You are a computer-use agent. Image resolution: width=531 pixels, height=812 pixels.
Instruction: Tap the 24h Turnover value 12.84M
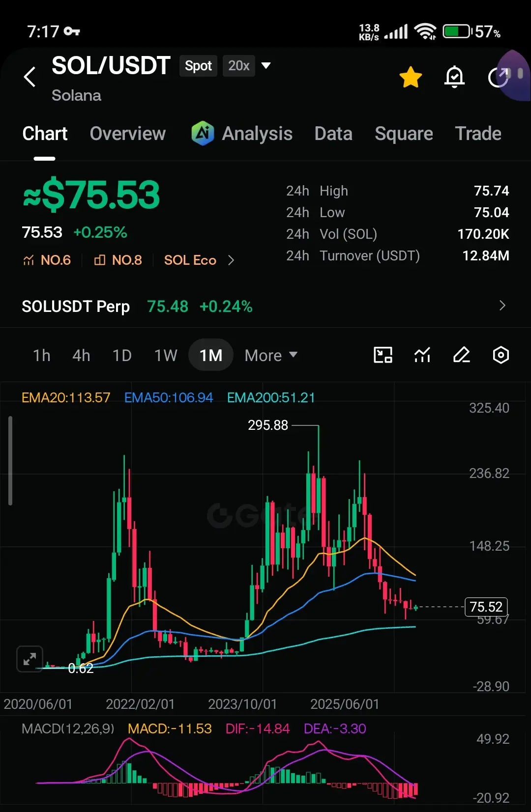tap(486, 255)
